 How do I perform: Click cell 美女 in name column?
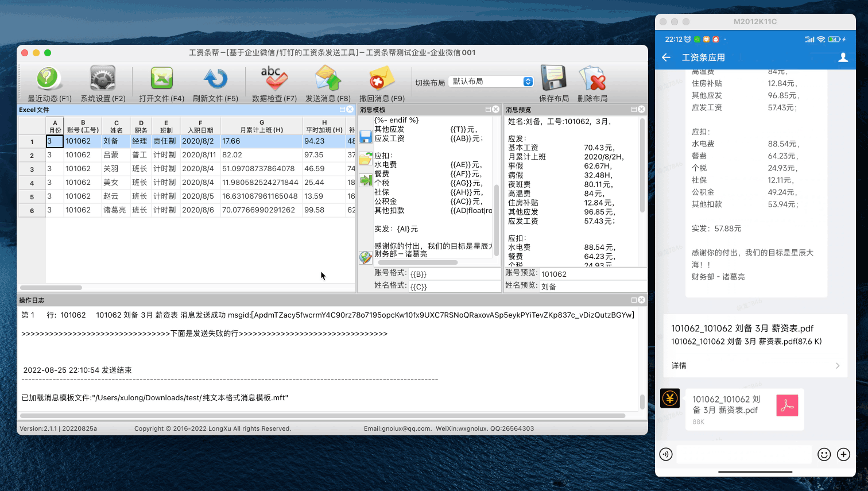pos(116,183)
